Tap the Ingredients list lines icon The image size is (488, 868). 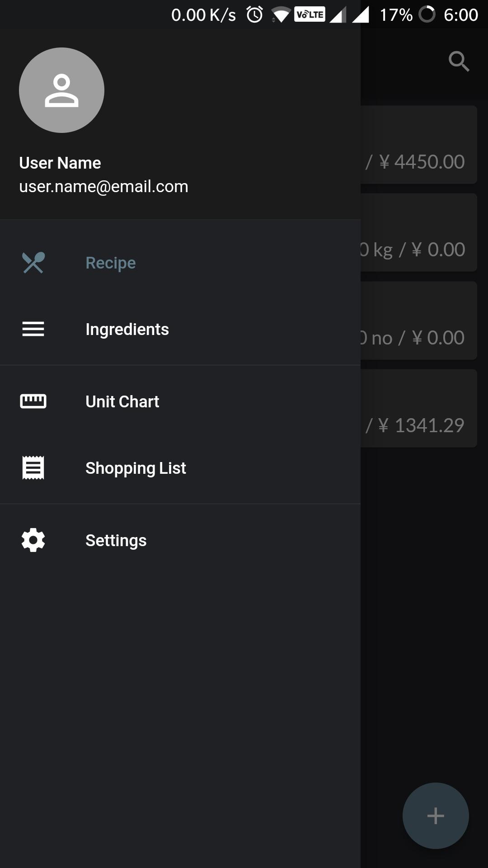tap(33, 329)
